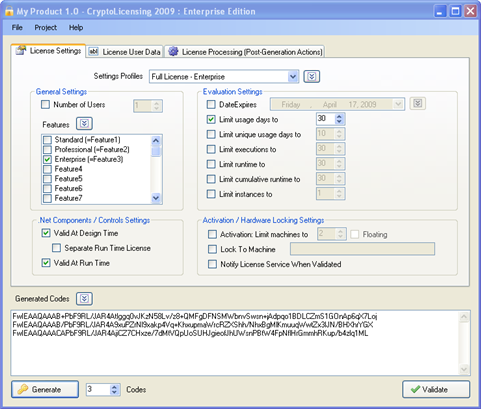Click the green checkmark icon on Validate
The height and width of the screenshot is (409, 481).
coord(415,389)
